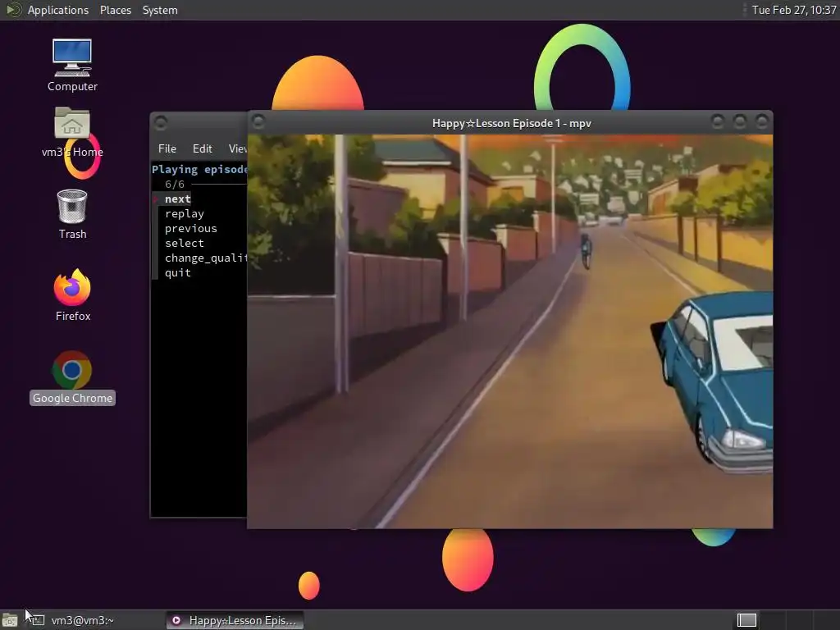Select the 'replay' option in the terminal
The height and width of the screenshot is (630, 840).
coord(185,214)
